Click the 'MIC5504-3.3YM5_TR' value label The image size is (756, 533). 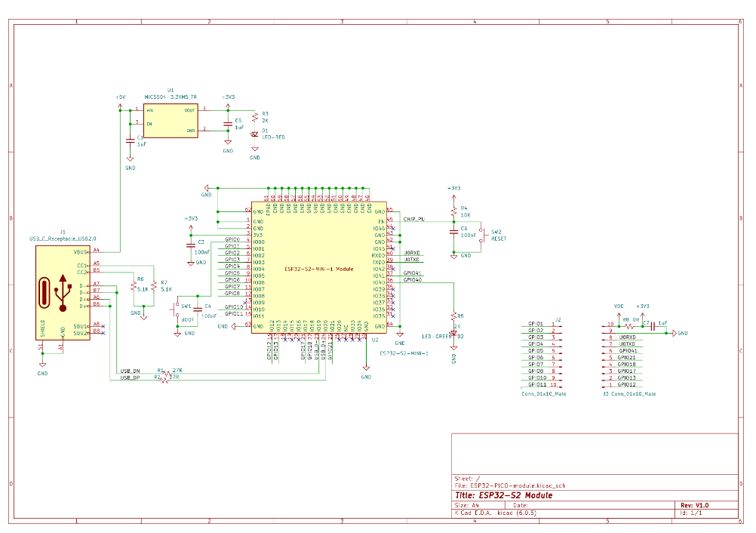pyautogui.click(x=171, y=97)
